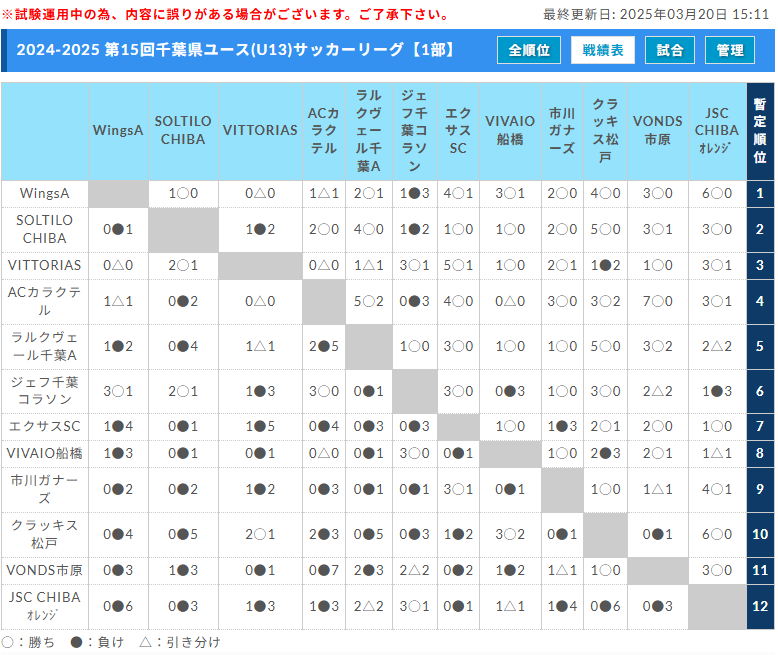Click VONDS市原 vs JSC CHIBA 3○0 result

coord(717,570)
